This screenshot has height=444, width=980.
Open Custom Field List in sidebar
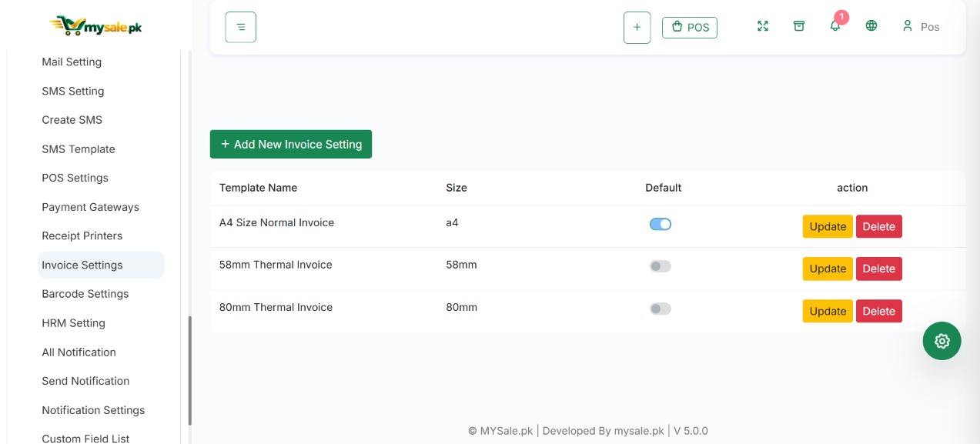(85, 438)
